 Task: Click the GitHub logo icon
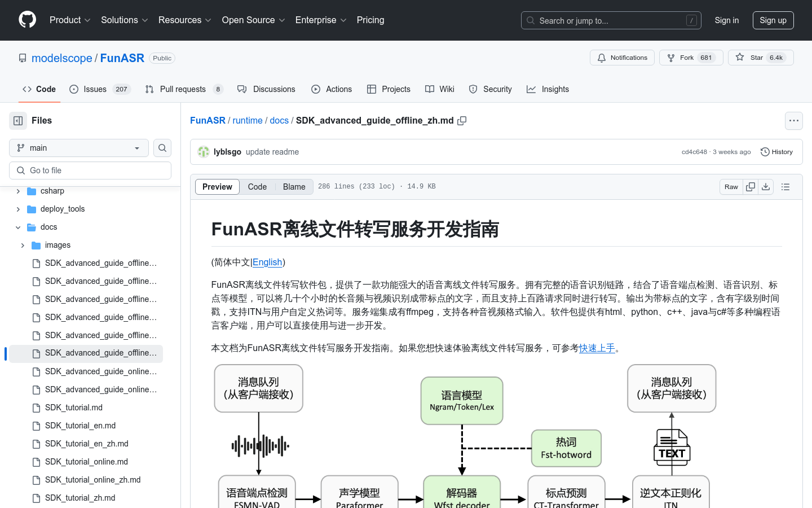pos(27,20)
